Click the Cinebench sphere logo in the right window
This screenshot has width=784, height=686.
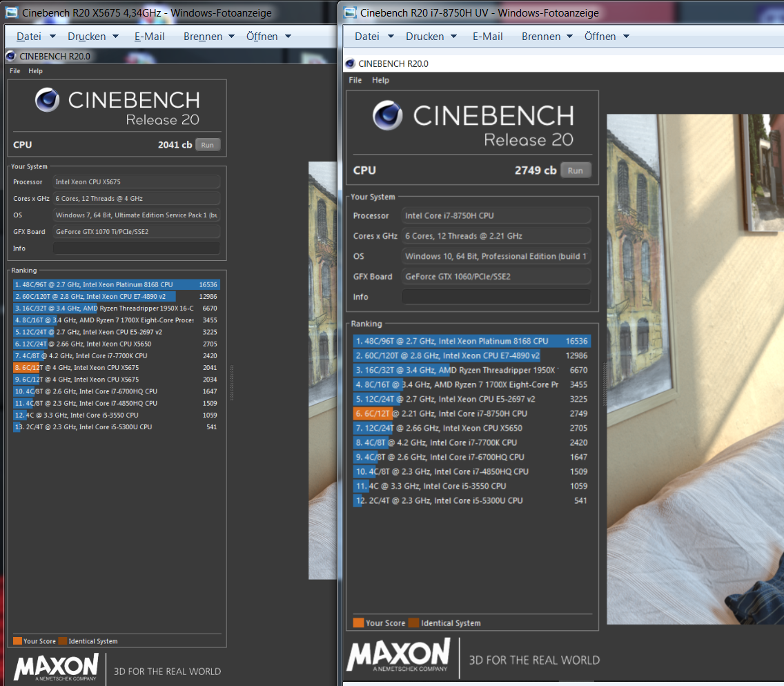coord(387,115)
